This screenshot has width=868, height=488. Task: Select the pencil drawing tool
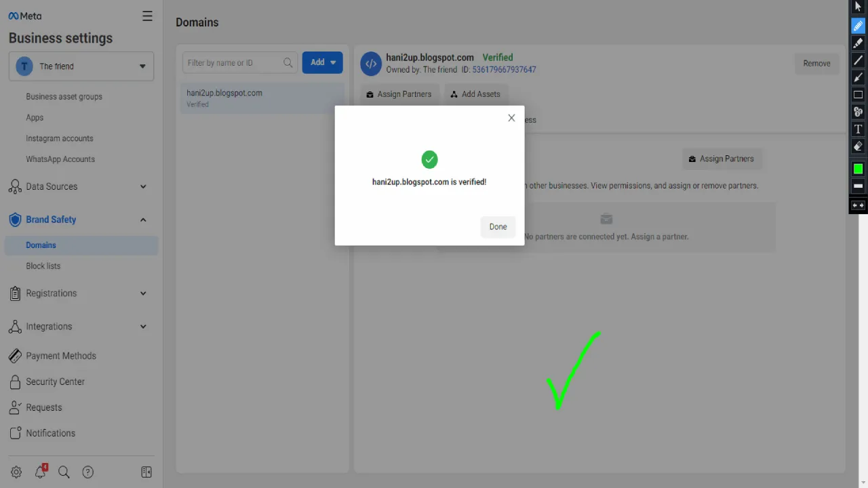(x=858, y=26)
